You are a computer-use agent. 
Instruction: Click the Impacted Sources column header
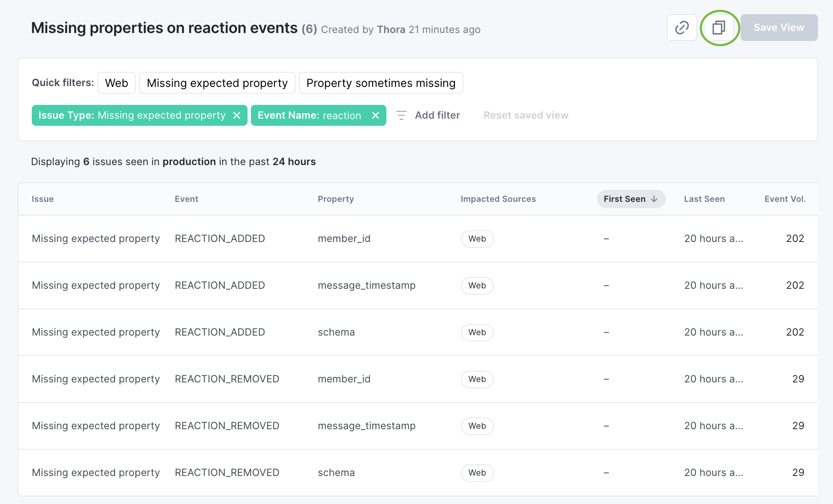pyautogui.click(x=498, y=199)
